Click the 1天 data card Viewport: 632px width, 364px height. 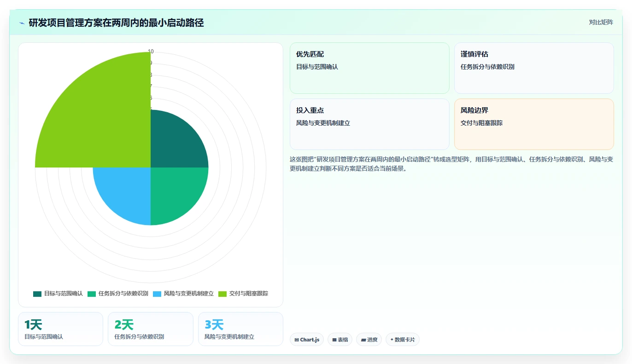60,329
